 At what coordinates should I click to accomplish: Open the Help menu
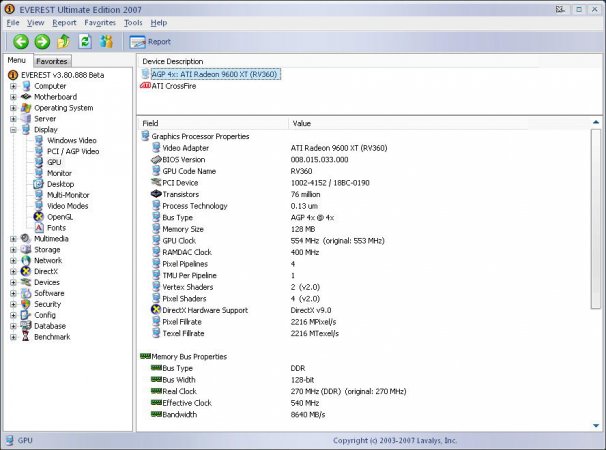pos(159,23)
